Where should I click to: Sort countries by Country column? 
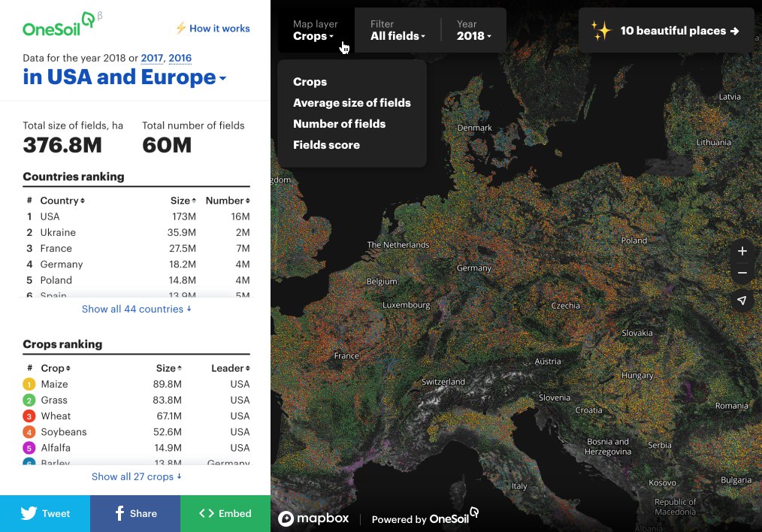62,201
